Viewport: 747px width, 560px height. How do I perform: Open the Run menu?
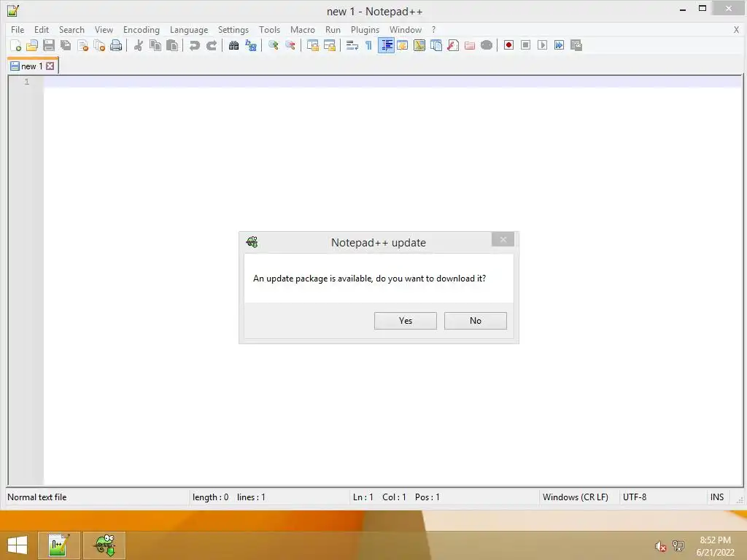tap(333, 29)
